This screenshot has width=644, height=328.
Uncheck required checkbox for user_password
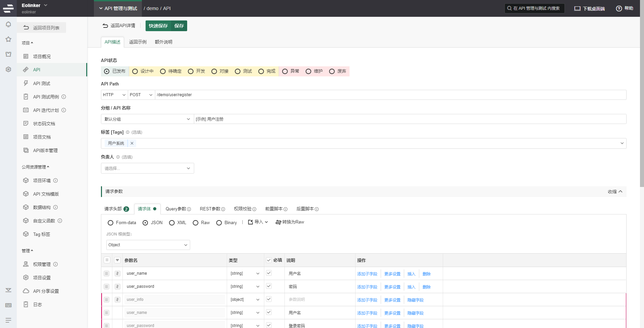tap(269, 286)
